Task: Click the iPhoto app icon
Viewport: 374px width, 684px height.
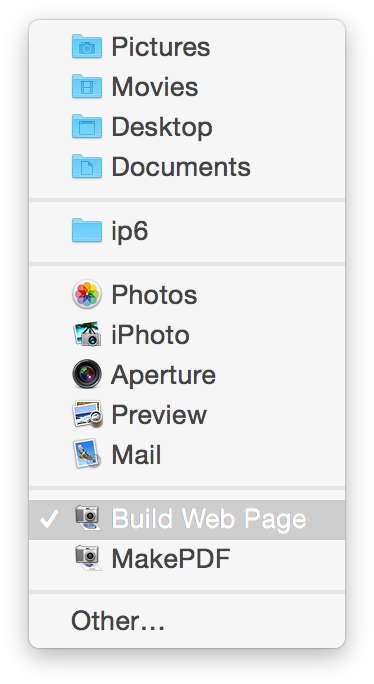Action: click(x=87, y=334)
